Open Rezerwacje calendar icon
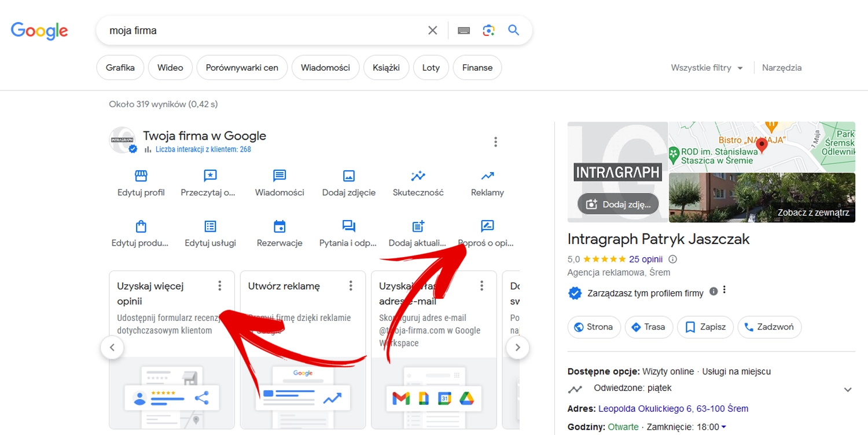Screen dimensions: 868x435 coord(279,226)
